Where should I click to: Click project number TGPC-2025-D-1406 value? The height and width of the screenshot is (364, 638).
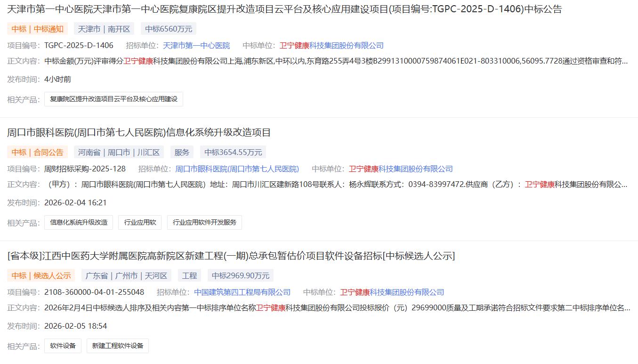click(x=79, y=45)
